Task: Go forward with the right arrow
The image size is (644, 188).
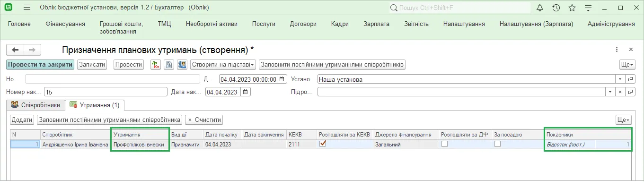Action: 32,50
